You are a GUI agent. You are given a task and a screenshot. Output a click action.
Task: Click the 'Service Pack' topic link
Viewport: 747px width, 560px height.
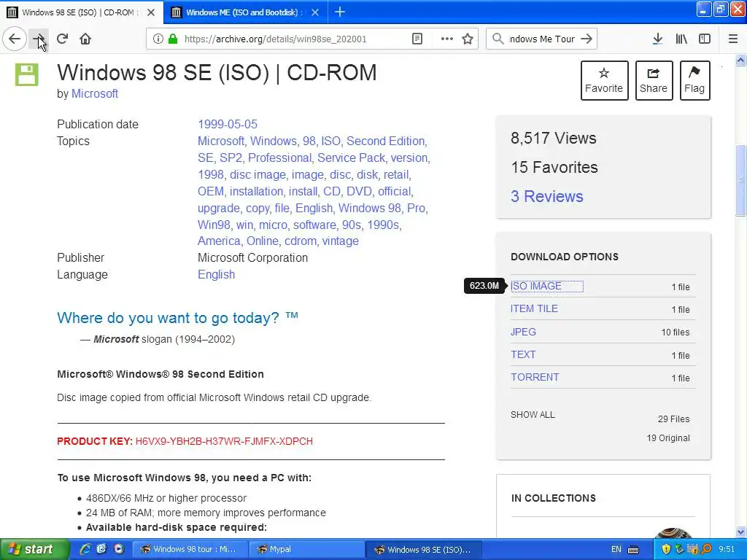(x=351, y=157)
